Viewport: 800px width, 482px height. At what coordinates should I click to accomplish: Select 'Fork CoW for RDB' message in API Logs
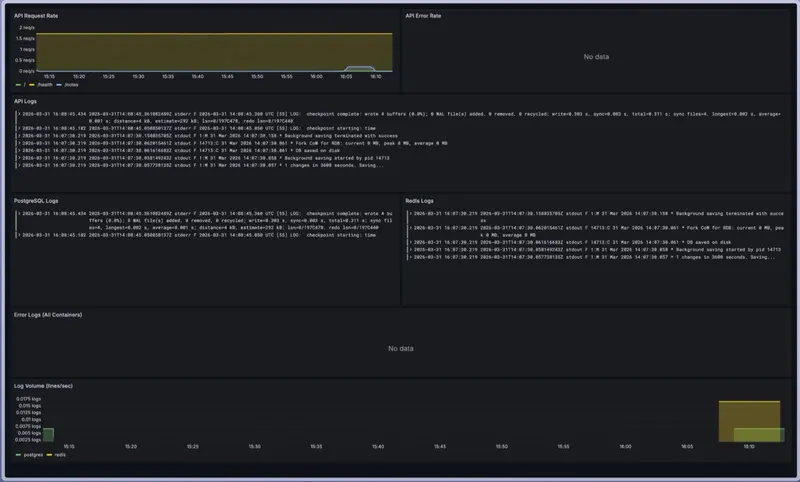(x=371, y=143)
